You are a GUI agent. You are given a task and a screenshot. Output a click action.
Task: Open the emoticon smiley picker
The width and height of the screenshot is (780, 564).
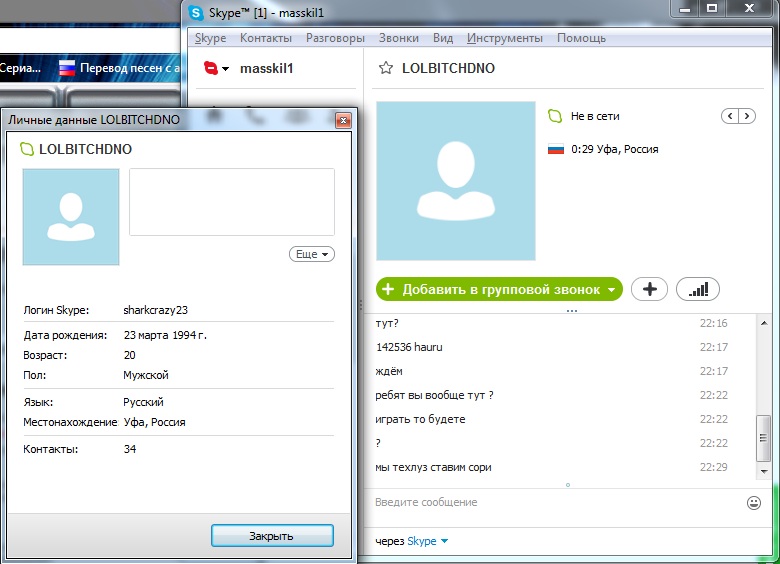click(754, 503)
